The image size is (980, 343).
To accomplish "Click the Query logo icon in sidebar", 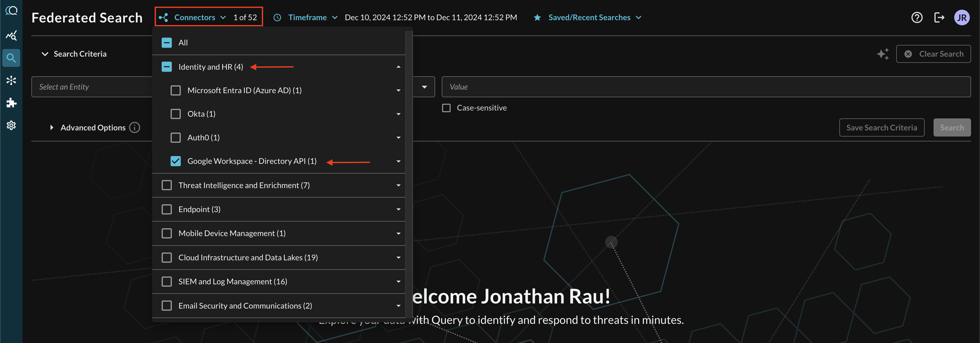I will click(x=11, y=10).
